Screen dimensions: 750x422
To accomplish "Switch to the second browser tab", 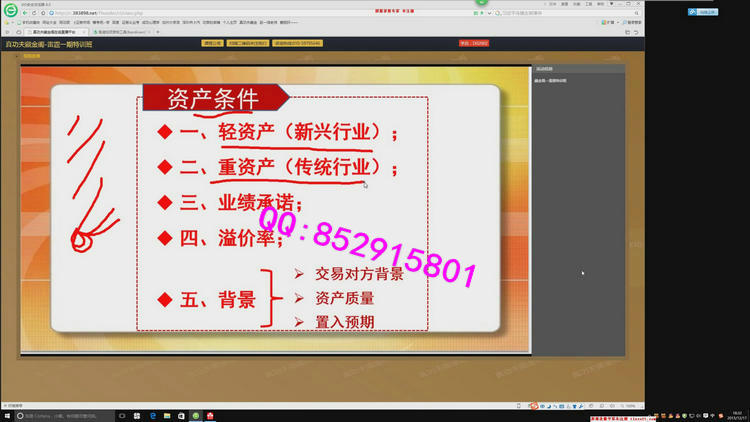I will coord(126,32).
